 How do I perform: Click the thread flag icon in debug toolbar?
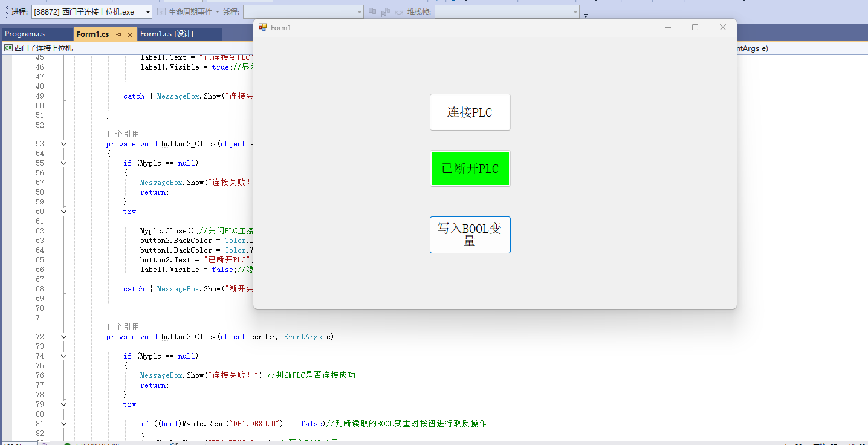coord(372,12)
